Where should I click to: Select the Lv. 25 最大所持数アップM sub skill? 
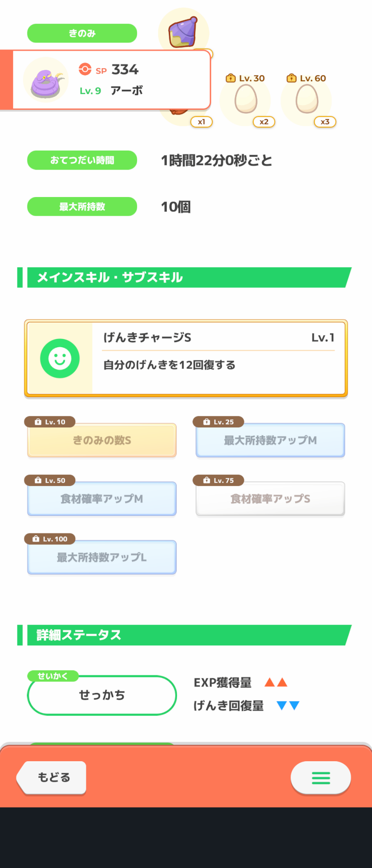[270, 441]
